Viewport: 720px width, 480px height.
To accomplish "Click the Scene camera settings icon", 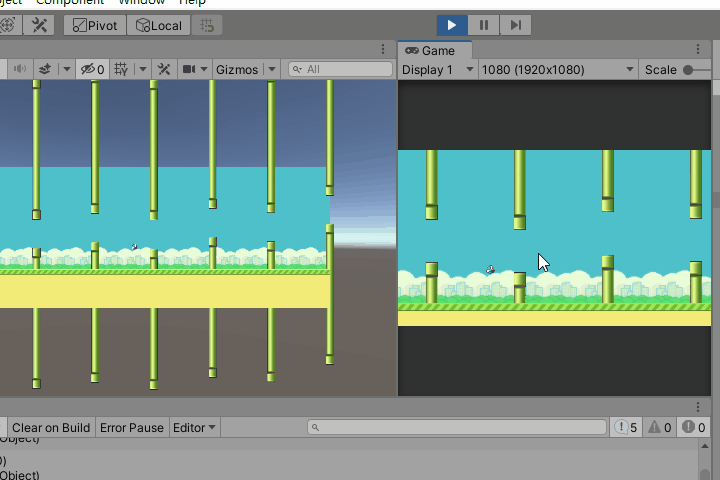I will click(x=189, y=69).
